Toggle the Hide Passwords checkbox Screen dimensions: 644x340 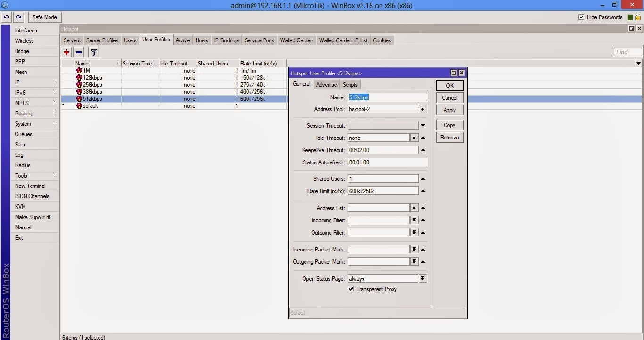point(581,17)
